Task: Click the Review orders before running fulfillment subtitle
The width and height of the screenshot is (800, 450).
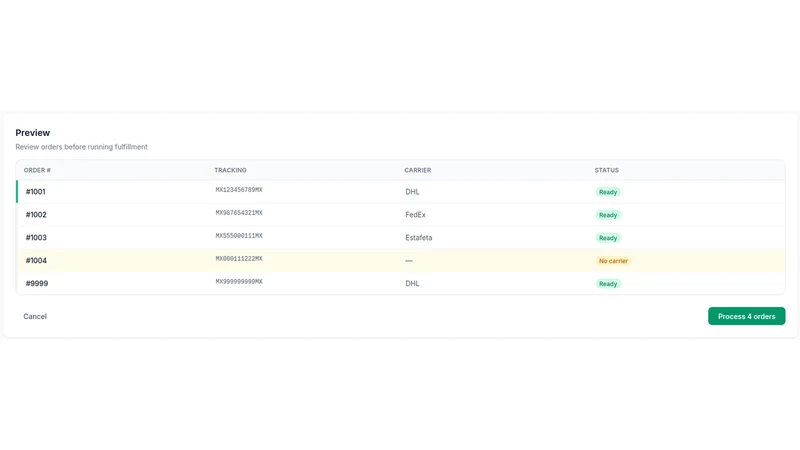Action: [x=81, y=147]
